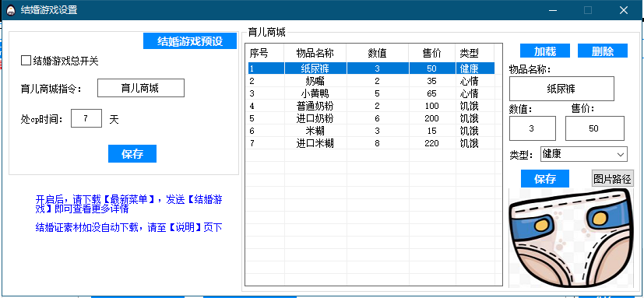Focus the 育儿商城指令 input field
Screen dimensions: 644x298
tap(141, 88)
